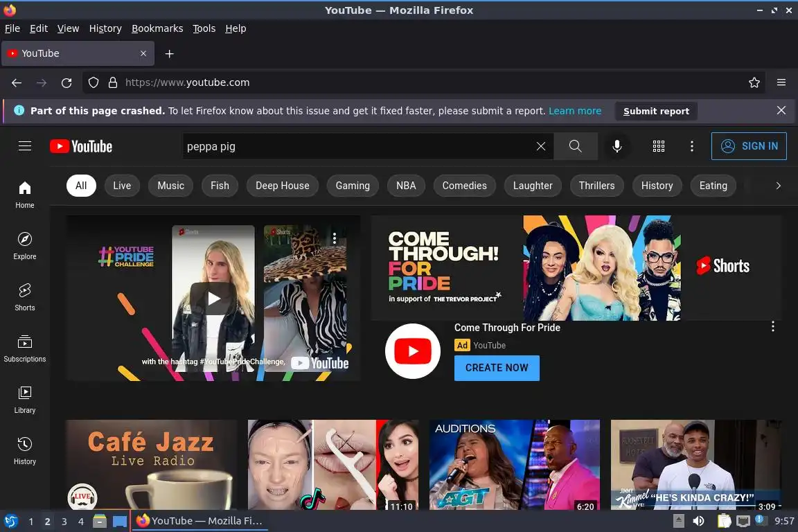798x532 pixels.
Task: Bookmark this page with star
Action: [x=754, y=82]
